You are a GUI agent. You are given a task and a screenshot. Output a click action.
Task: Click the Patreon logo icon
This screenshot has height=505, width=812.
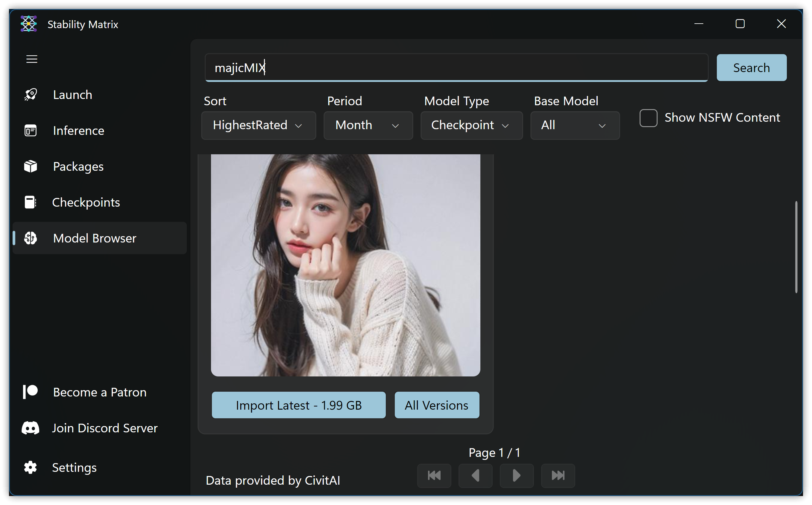(31, 392)
